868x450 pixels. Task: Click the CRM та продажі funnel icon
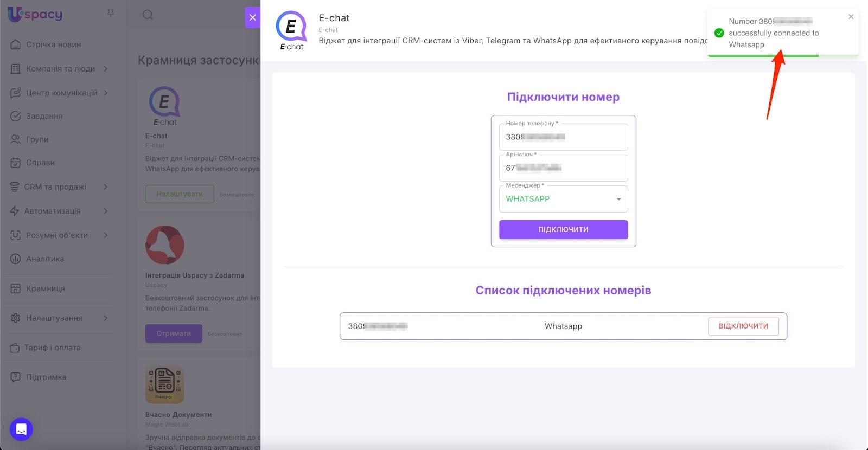tap(15, 187)
